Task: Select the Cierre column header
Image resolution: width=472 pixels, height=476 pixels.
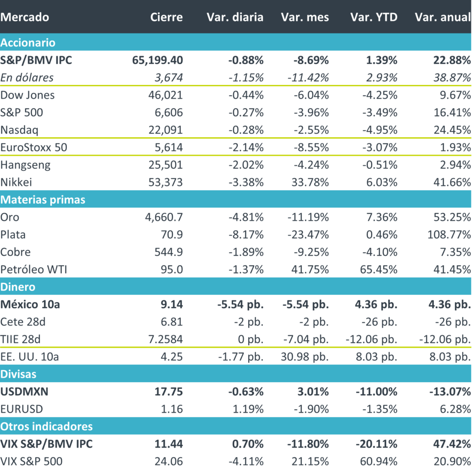Action: (x=166, y=17)
